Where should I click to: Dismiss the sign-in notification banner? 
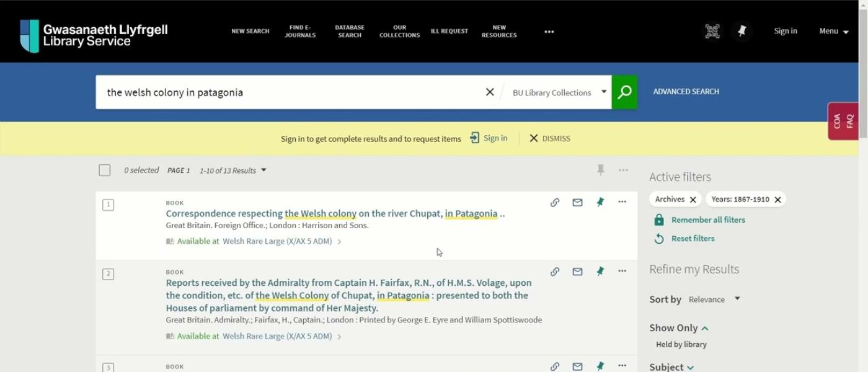coord(549,138)
